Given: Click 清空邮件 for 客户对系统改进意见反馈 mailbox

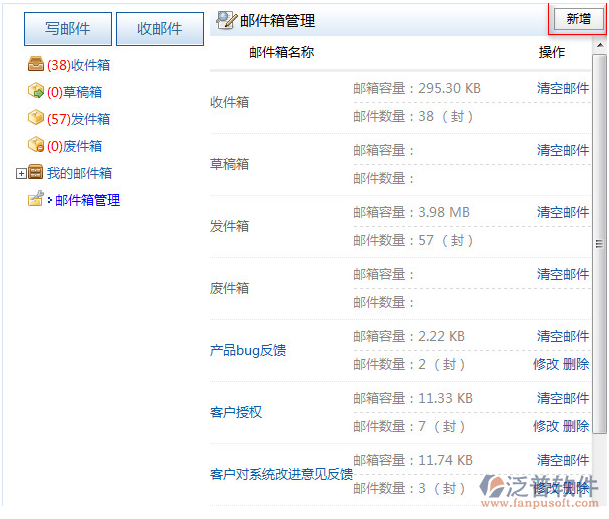Looking at the screenshot, I should [x=563, y=460].
